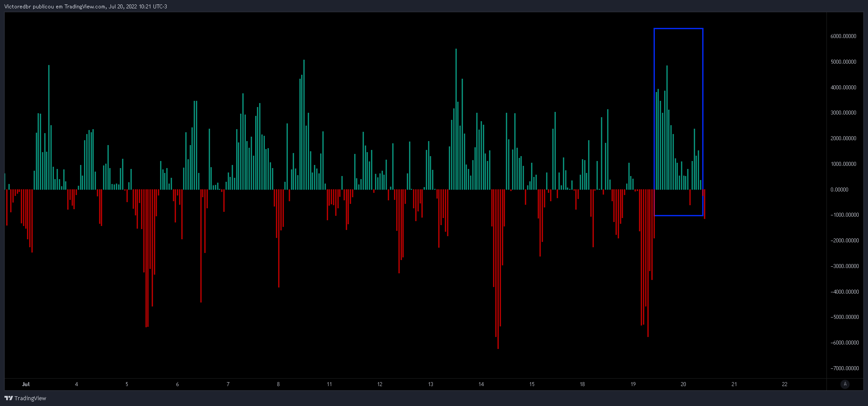The width and height of the screenshot is (868, 406).
Task: Click date label '18' on time axis
Action: coord(582,384)
